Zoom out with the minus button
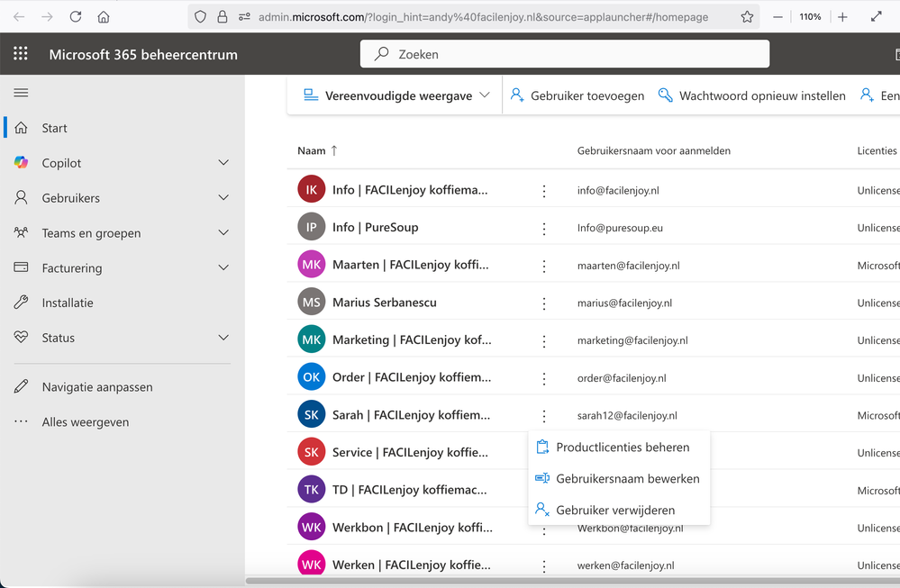Image resolution: width=900 pixels, height=588 pixels. point(777,17)
